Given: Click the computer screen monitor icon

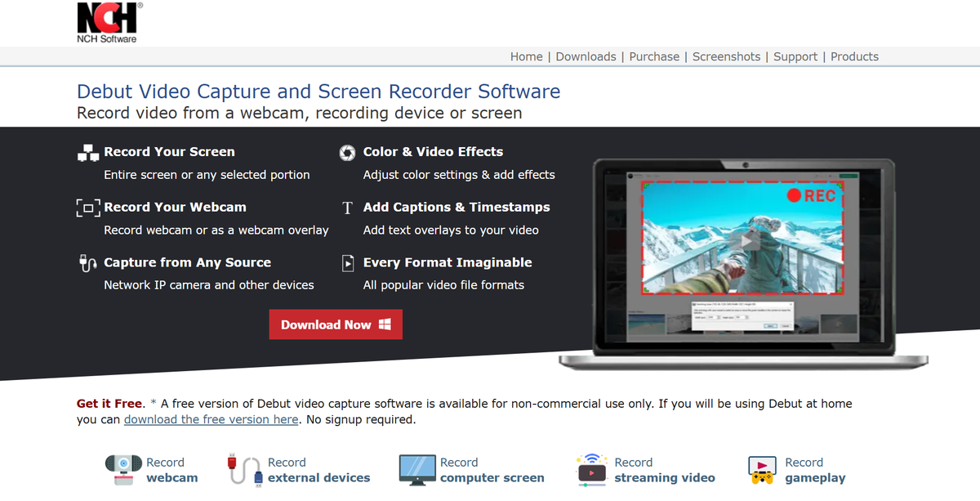Looking at the screenshot, I should (417, 470).
